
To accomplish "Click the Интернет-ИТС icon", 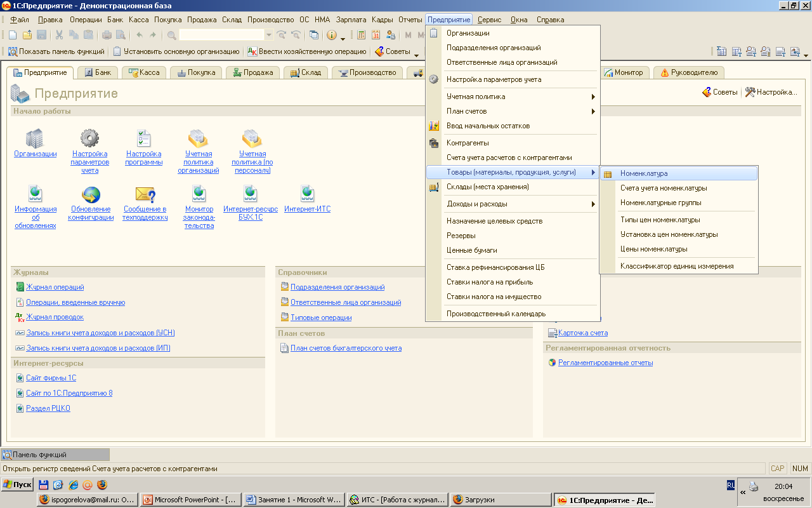I will pos(307,194).
